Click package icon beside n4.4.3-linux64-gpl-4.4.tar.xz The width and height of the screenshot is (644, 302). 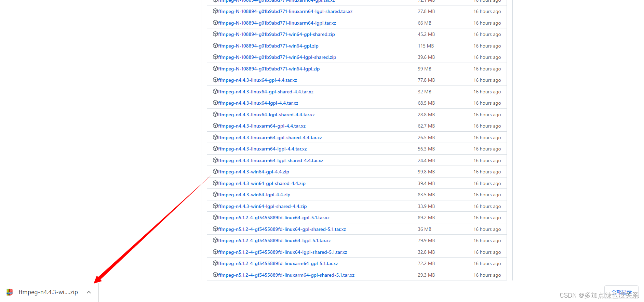coord(215,80)
